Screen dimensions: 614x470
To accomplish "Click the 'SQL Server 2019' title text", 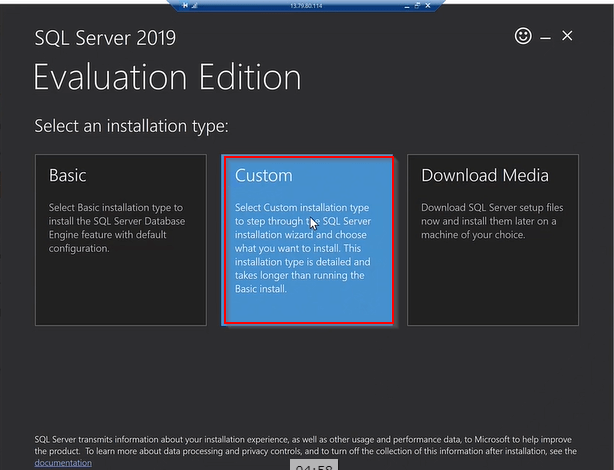I will (105, 38).
